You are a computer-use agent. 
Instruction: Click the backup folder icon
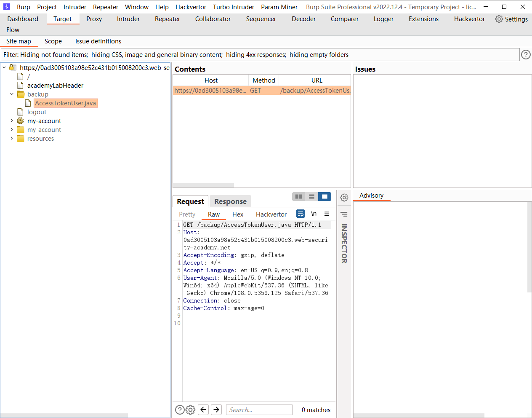pos(21,94)
